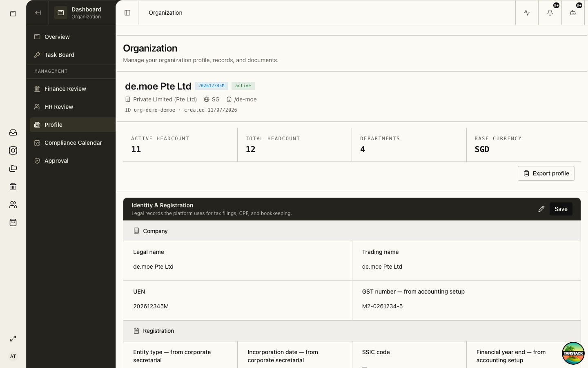Open the shopping bag rail icon
This screenshot has width=588, height=368.
point(13,222)
